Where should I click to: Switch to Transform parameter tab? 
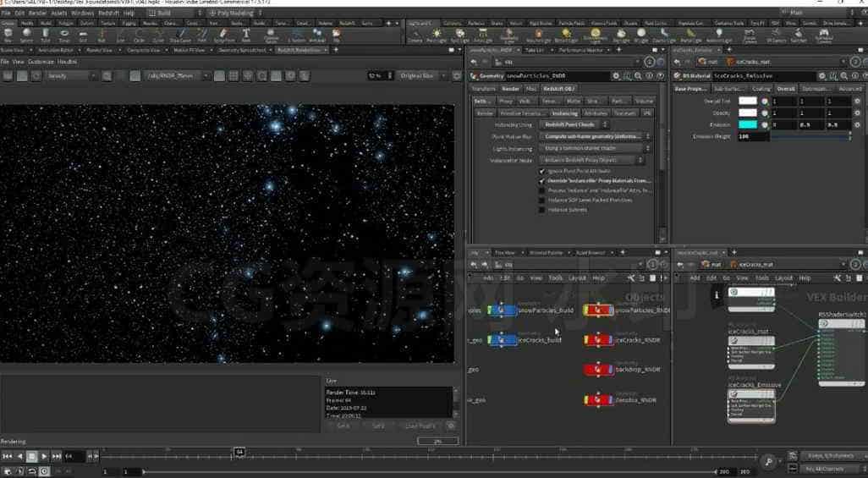click(x=483, y=89)
